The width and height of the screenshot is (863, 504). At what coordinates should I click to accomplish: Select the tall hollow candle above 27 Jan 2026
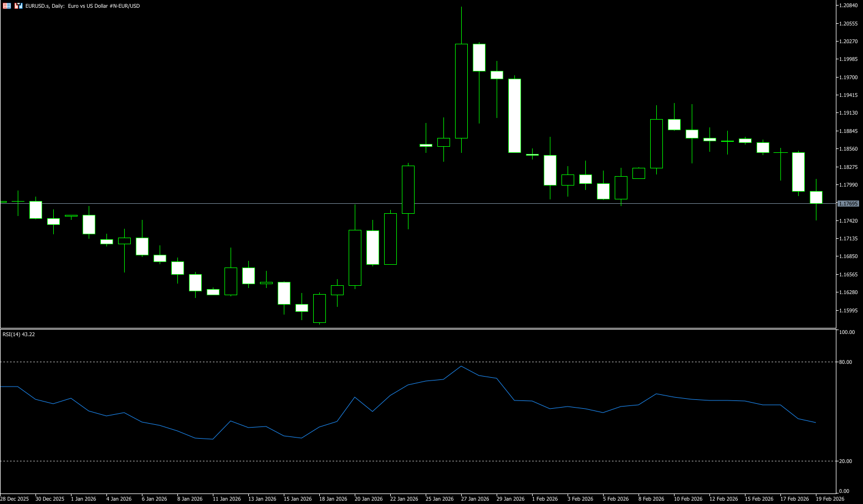pos(461,91)
